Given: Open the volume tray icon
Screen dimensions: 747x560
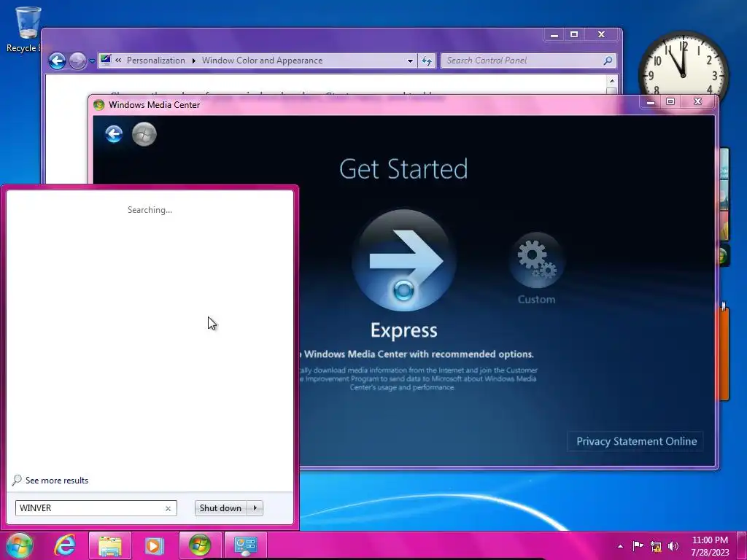Looking at the screenshot, I should pos(673,546).
